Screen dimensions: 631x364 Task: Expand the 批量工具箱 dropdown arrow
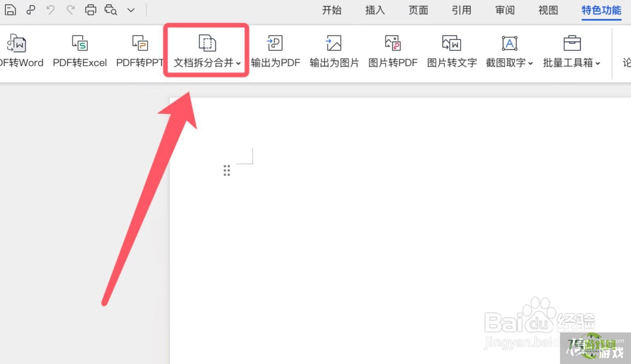click(598, 63)
